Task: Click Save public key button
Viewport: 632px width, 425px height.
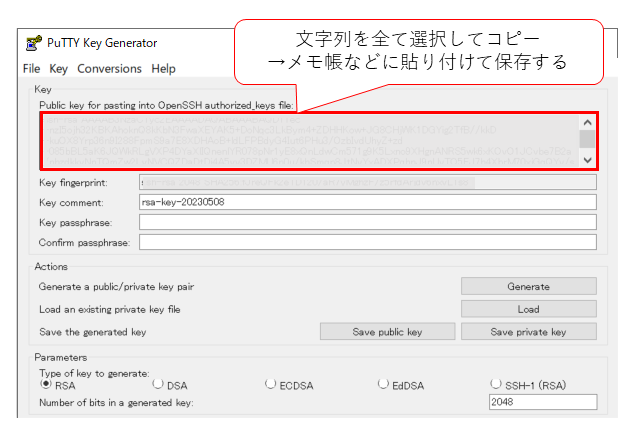Action: click(387, 331)
